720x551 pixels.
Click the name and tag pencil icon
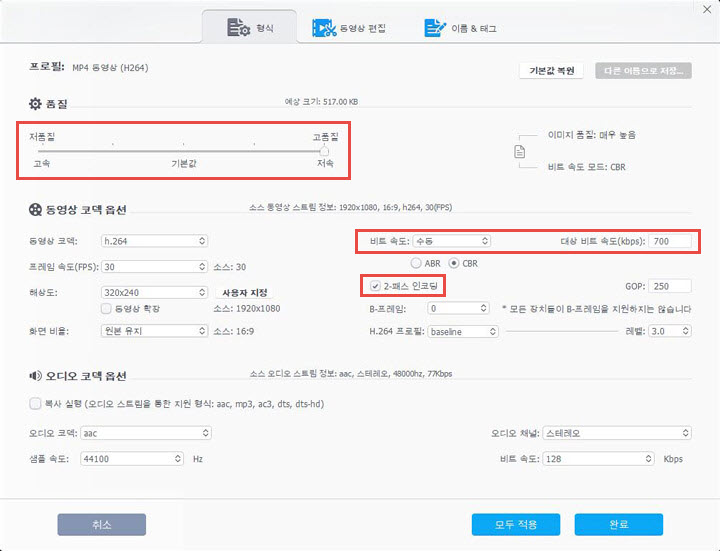point(435,28)
